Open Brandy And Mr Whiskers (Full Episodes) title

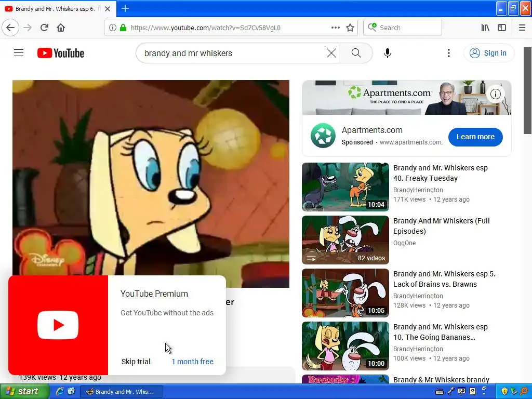coord(442,226)
